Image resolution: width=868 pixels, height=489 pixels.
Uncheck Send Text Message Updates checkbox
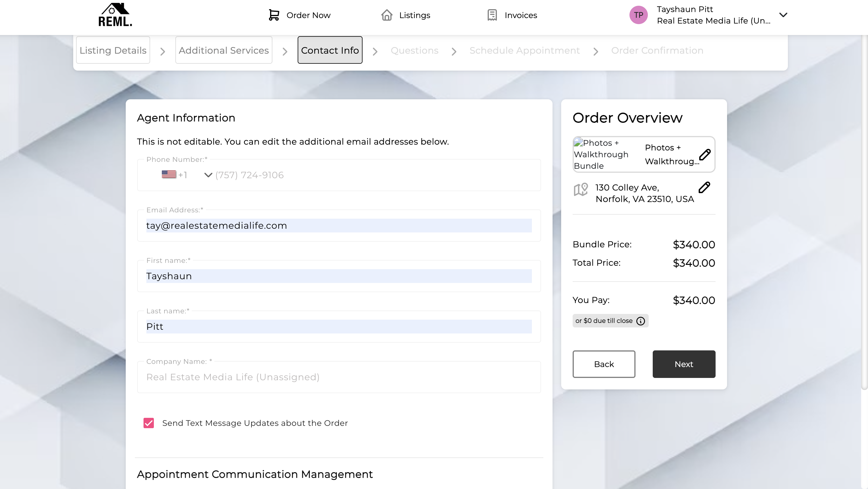(149, 423)
